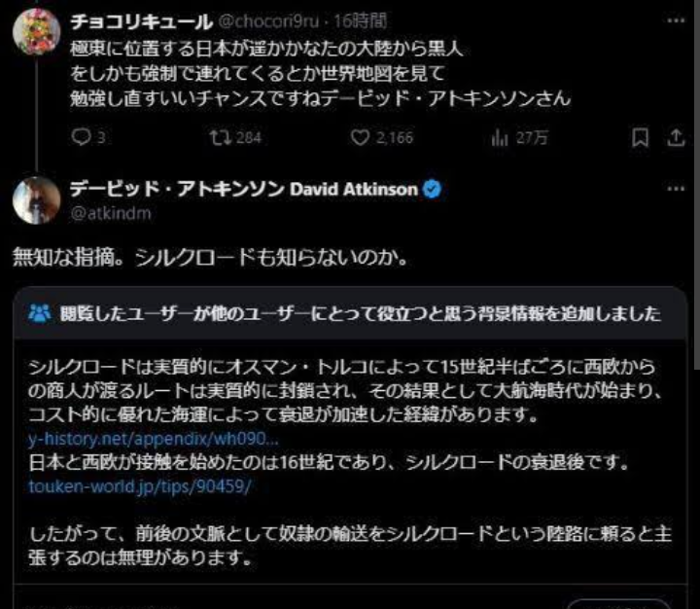Open the @atkindm handle
The image size is (700, 609).
[111, 214]
